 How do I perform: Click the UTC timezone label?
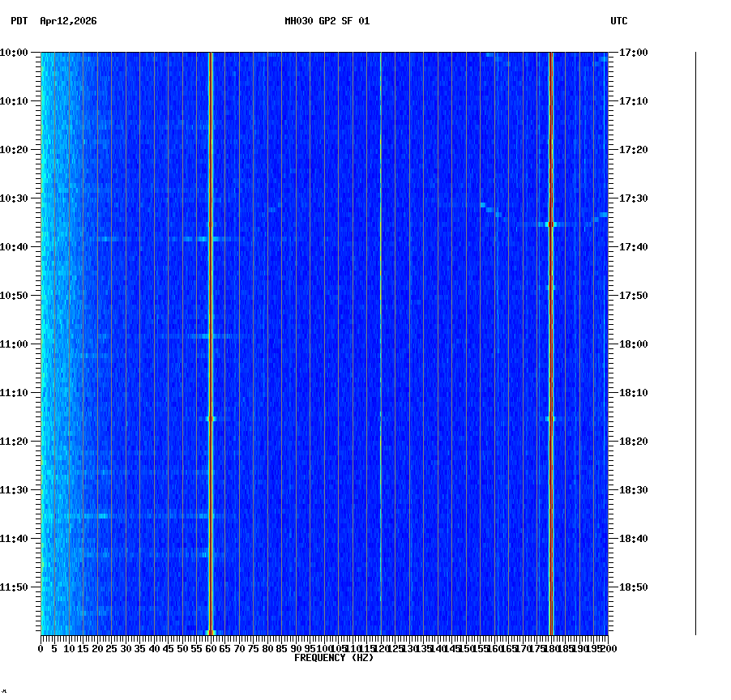(619, 23)
